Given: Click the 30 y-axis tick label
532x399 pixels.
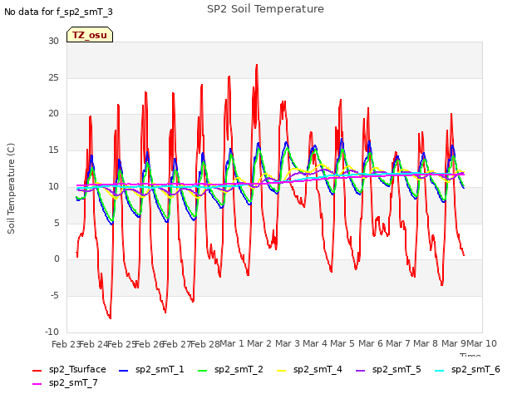Looking at the screenshot, I should (x=53, y=41).
